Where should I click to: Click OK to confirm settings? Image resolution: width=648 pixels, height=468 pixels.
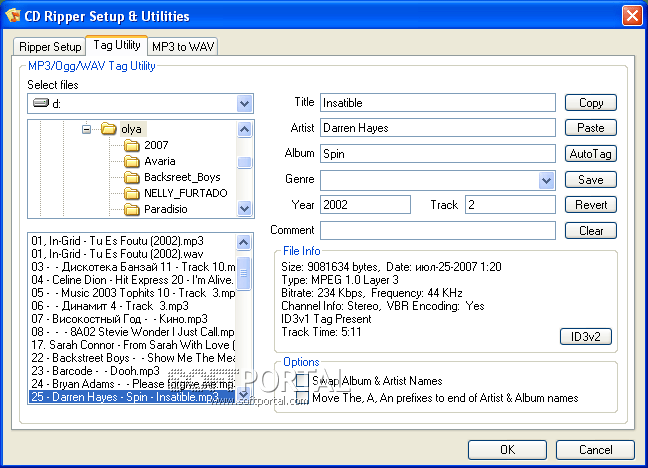(x=507, y=450)
